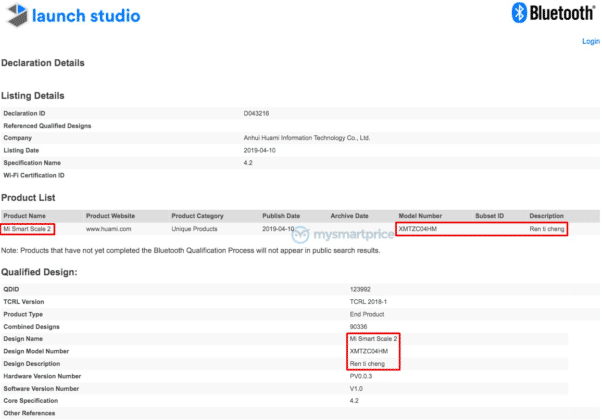
Task: Click the Other References label
Action: point(29,413)
